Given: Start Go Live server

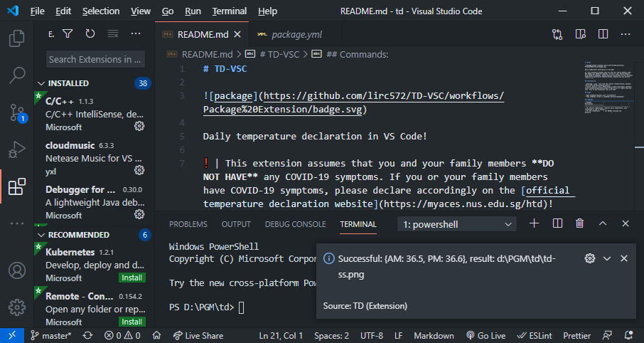Looking at the screenshot, I should click(x=486, y=336).
